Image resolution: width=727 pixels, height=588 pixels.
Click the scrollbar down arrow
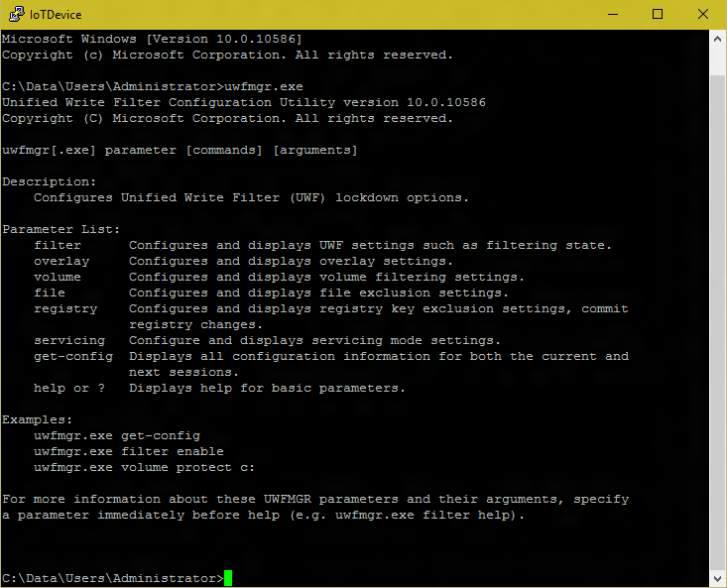[717, 578]
